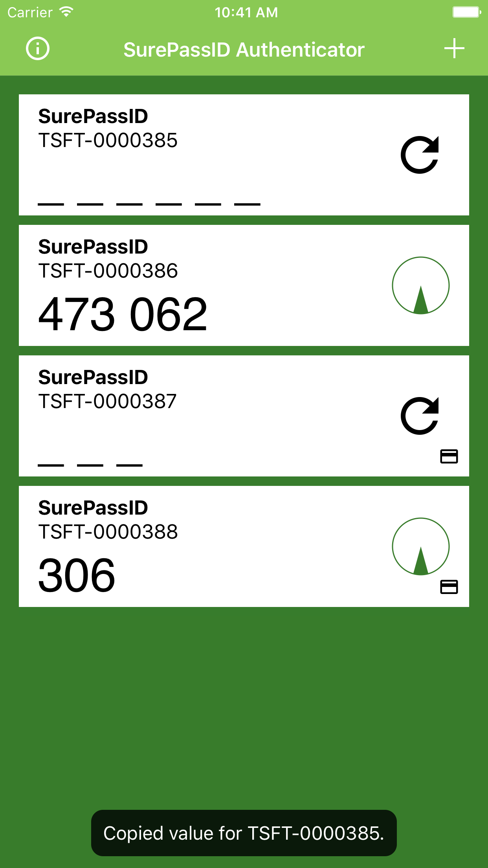Refresh the code for TSFT-0000385
Viewport: 488px width, 868px height.
point(420,155)
